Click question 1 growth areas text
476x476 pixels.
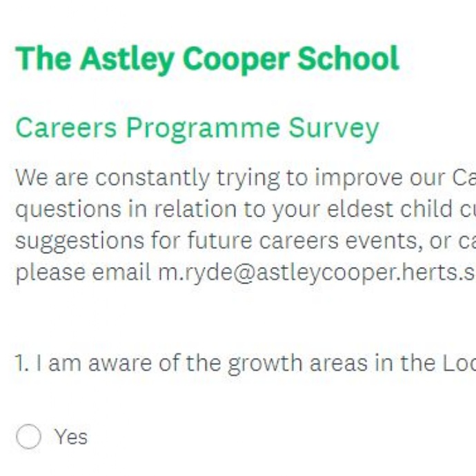(x=246, y=363)
